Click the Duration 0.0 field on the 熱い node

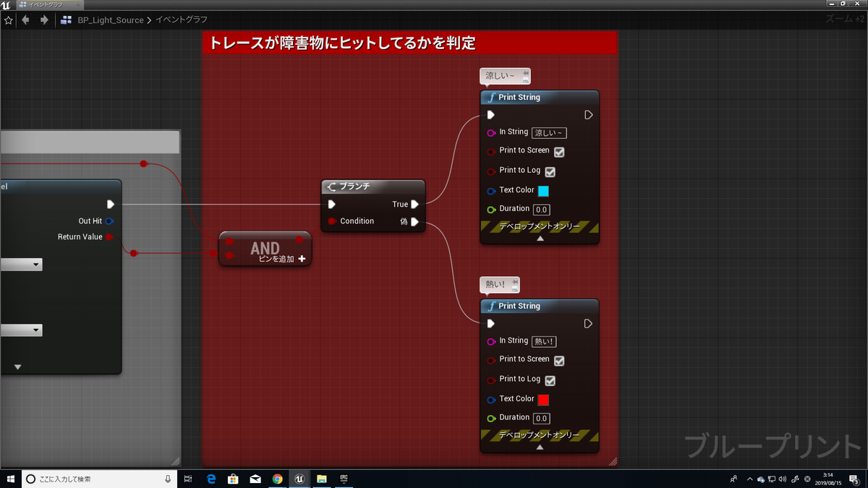click(x=541, y=418)
